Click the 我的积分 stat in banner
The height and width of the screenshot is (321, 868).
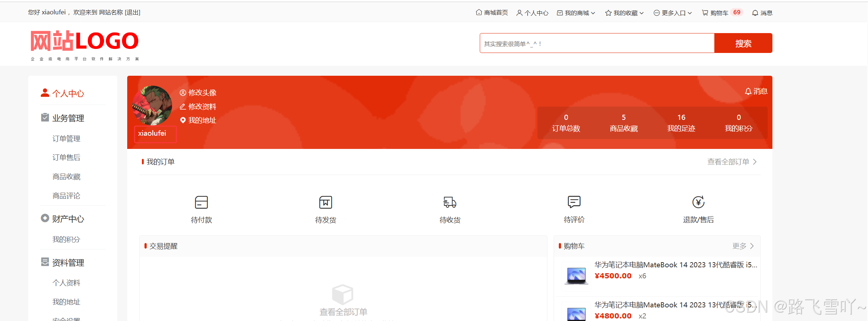(x=739, y=123)
